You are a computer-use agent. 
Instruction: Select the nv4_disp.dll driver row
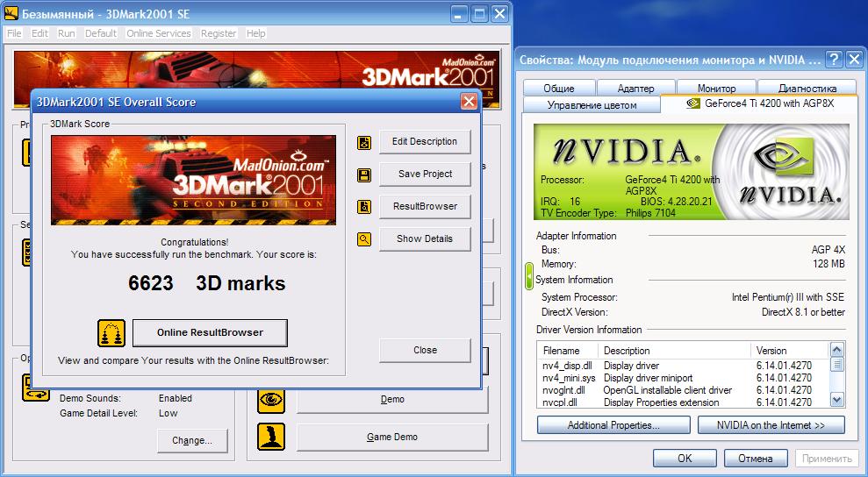683,366
